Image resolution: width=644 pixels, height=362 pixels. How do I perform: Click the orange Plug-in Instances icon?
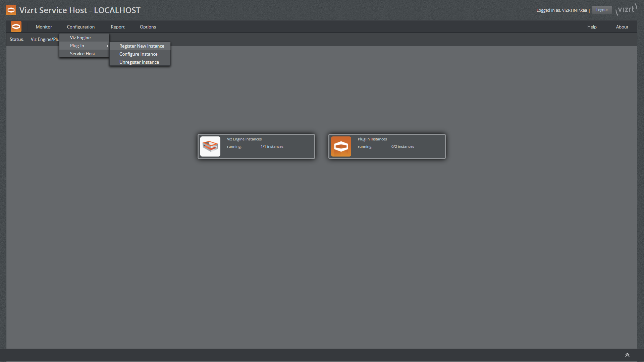341,146
